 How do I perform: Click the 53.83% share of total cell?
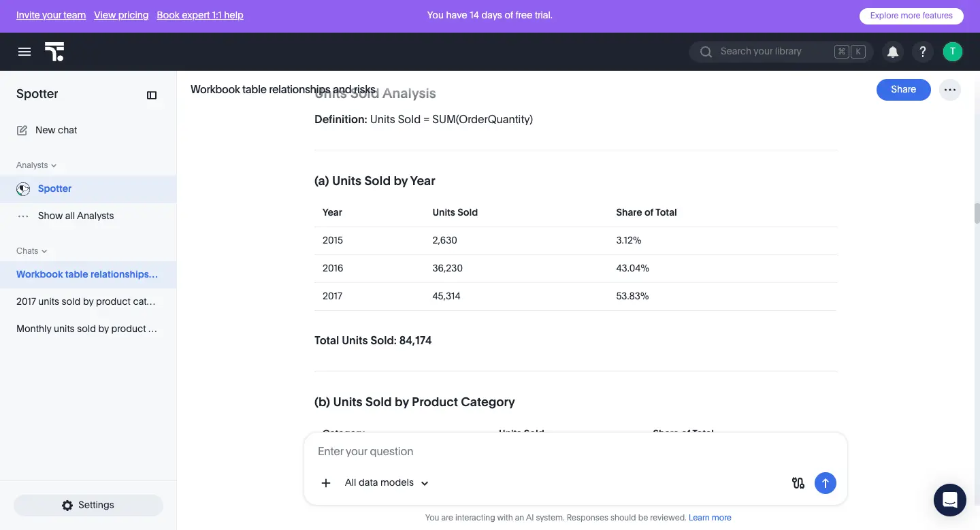pyautogui.click(x=632, y=297)
